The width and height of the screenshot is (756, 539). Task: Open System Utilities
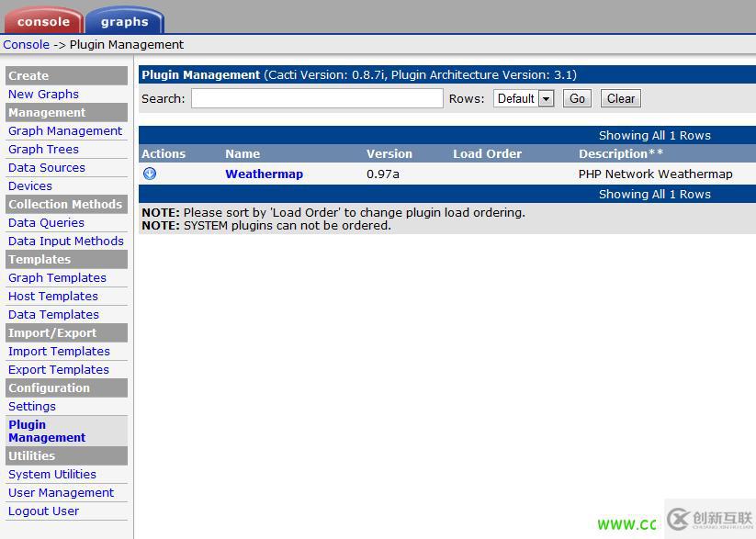[52, 474]
